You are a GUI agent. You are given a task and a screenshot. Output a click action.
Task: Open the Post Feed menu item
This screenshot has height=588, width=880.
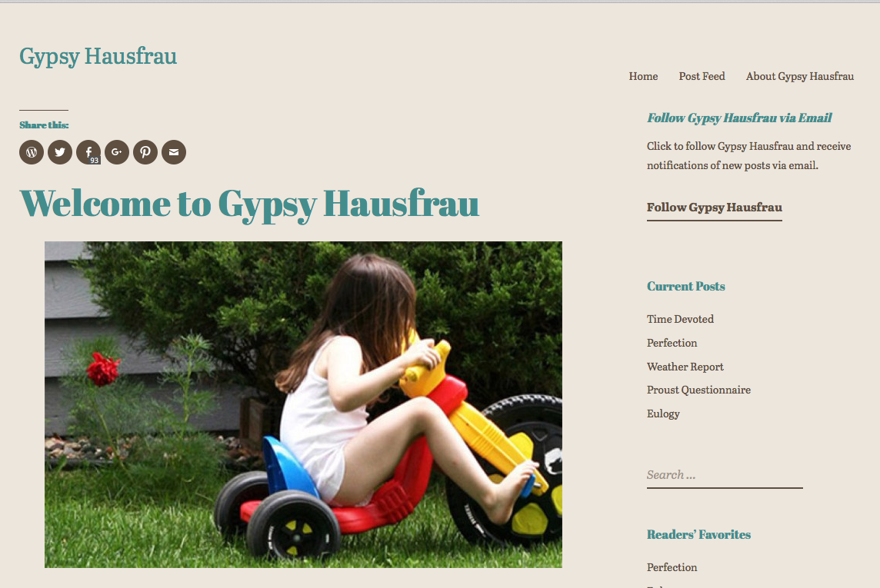click(702, 76)
